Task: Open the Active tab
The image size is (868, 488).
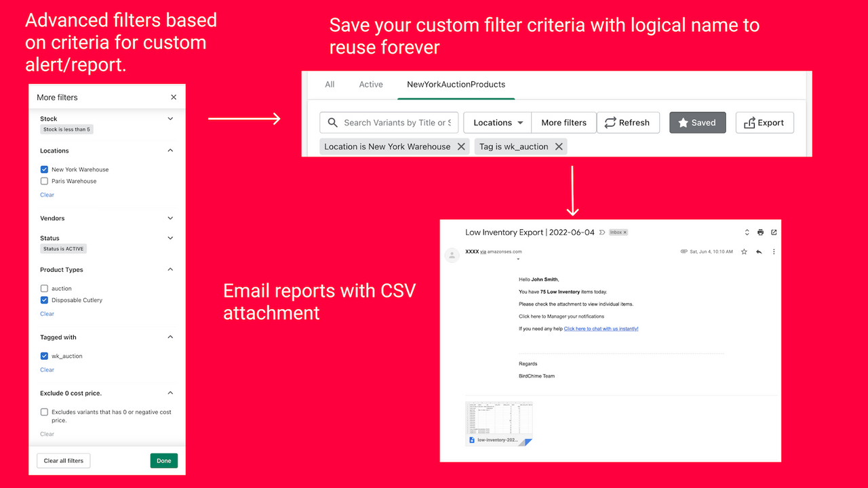Action: [370, 84]
